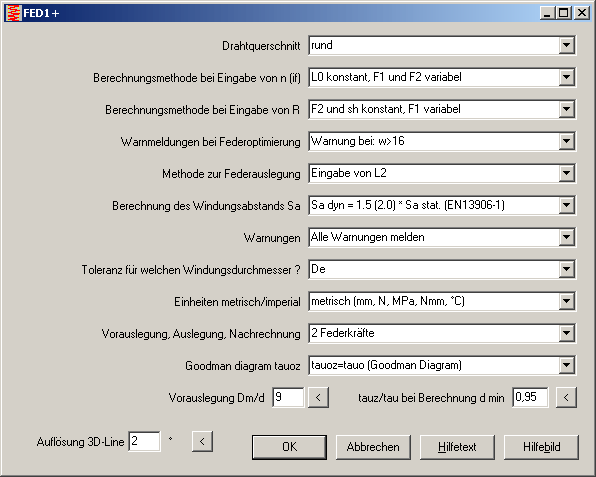Open the Vorauslegung, Auslegung, Nachrechnung dropdown
This screenshot has height=477, width=596.
(566, 333)
